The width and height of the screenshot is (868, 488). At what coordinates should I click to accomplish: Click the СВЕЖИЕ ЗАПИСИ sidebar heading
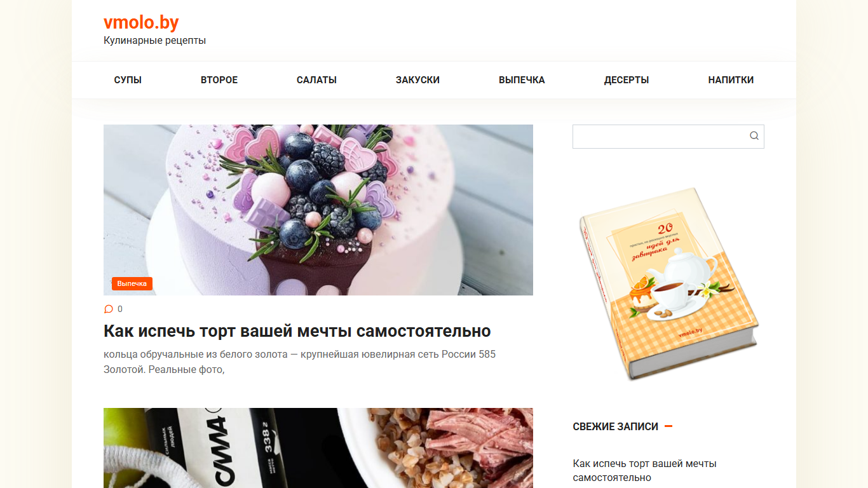click(615, 427)
